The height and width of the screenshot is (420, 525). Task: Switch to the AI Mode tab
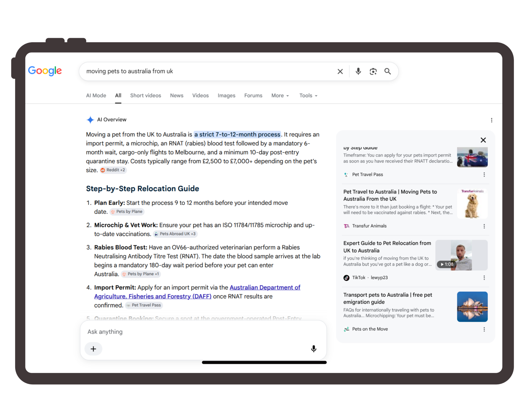point(96,95)
